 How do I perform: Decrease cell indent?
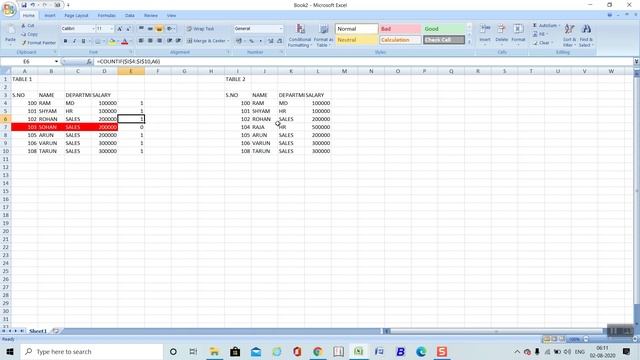tap(169, 41)
